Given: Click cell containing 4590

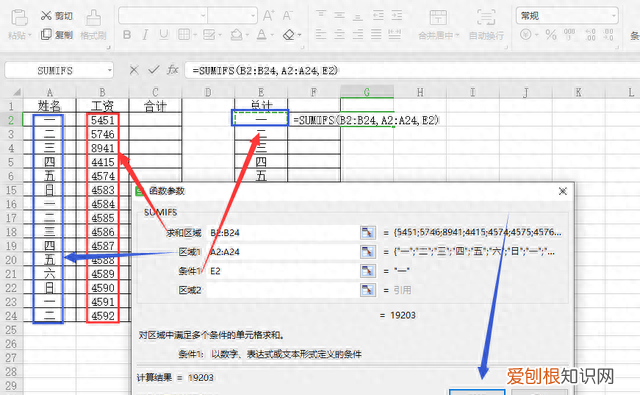Looking at the screenshot, I should (102, 288).
